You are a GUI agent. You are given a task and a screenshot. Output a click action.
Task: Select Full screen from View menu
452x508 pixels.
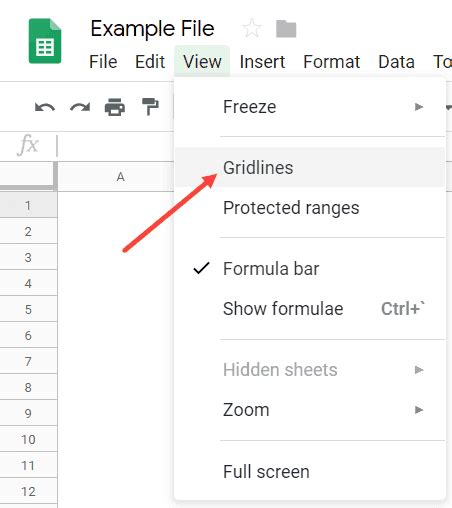[x=310, y=472]
